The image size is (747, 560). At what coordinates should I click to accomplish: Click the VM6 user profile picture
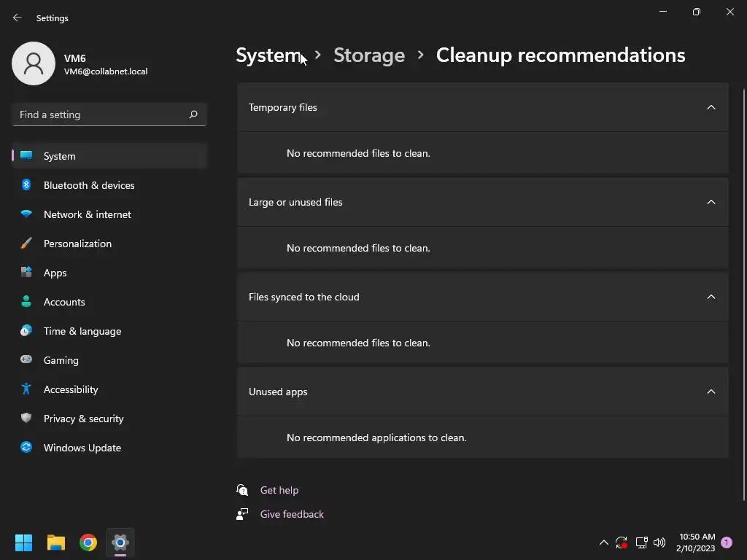[34, 63]
